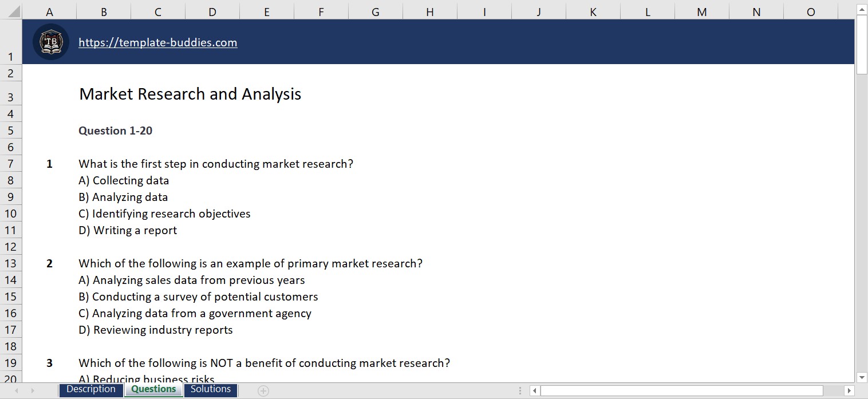Click the right sheet navigation arrow

34,390
